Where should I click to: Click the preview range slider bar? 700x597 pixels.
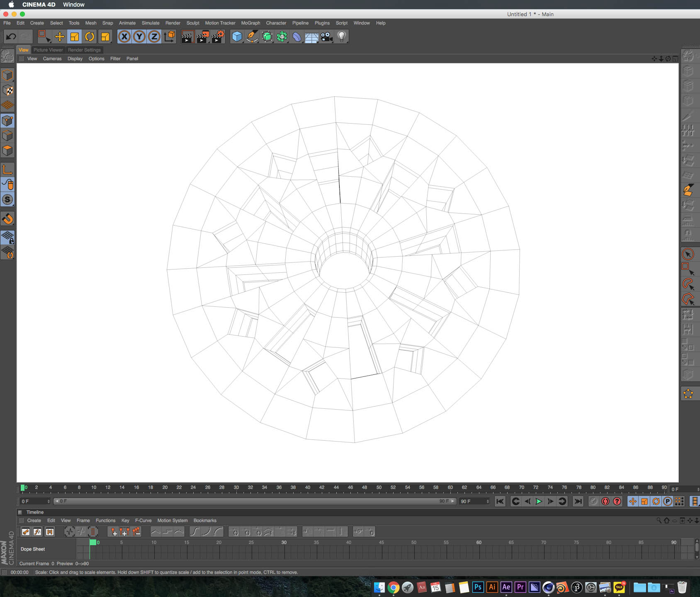(255, 501)
